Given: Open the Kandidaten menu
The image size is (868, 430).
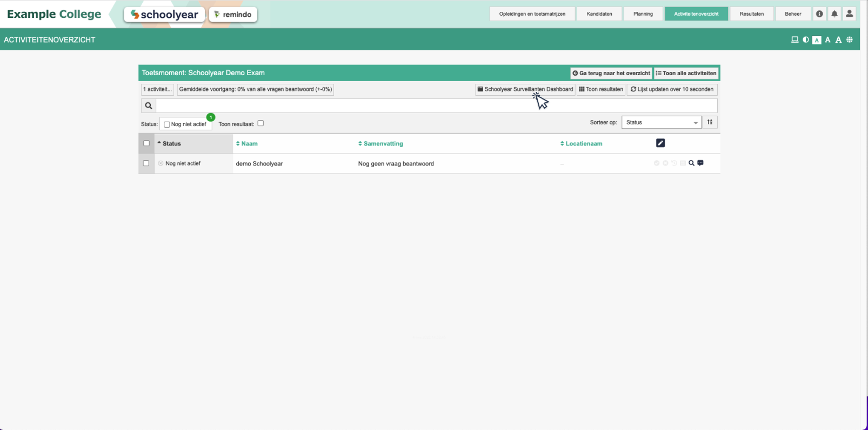Looking at the screenshot, I should [x=599, y=14].
